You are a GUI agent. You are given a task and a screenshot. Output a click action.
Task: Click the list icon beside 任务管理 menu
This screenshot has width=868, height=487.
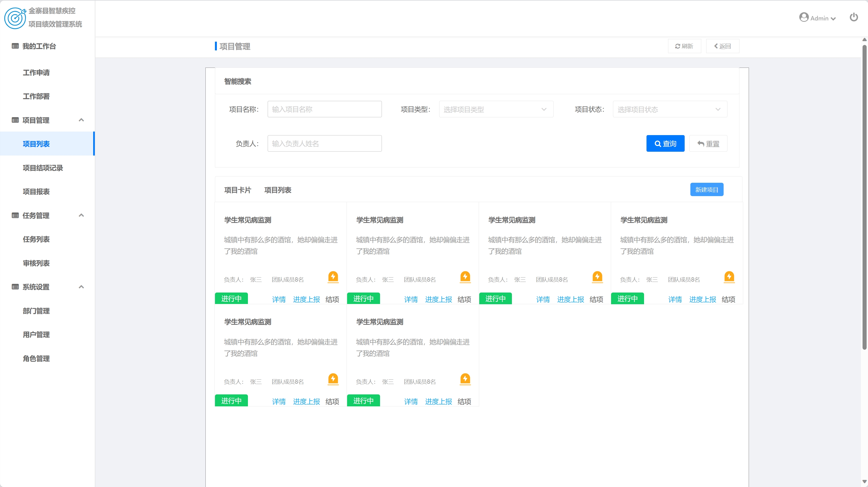15,215
